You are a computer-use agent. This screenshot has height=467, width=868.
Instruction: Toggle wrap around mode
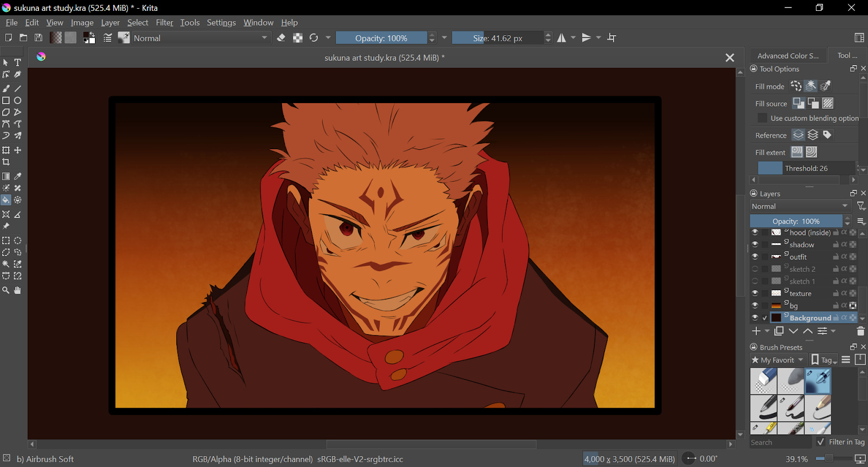pyautogui.click(x=612, y=37)
